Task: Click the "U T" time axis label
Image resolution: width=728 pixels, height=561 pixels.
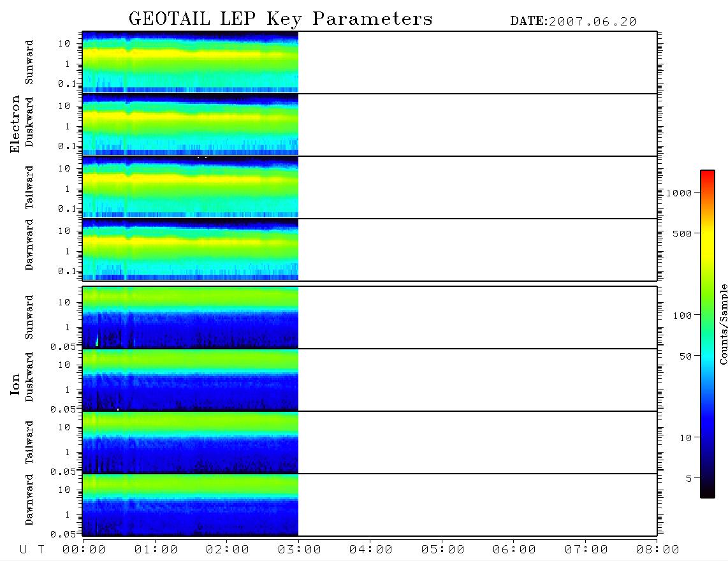Action: (x=32, y=550)
